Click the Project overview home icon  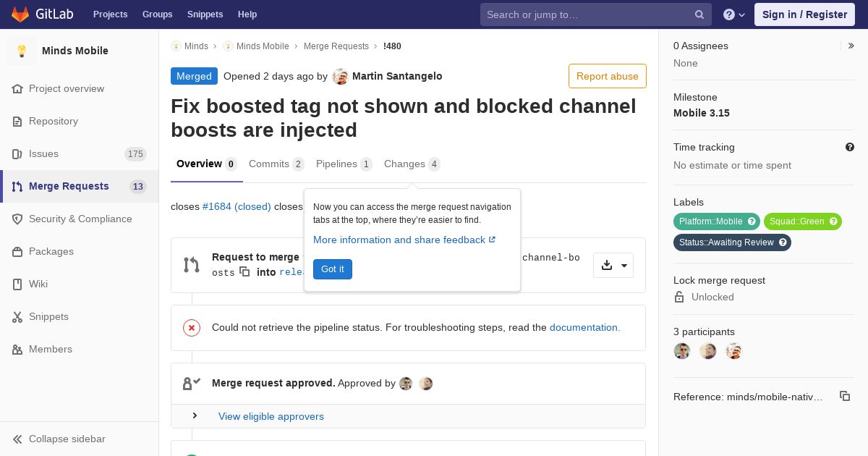pyautogui.click(x=17, y=88)
